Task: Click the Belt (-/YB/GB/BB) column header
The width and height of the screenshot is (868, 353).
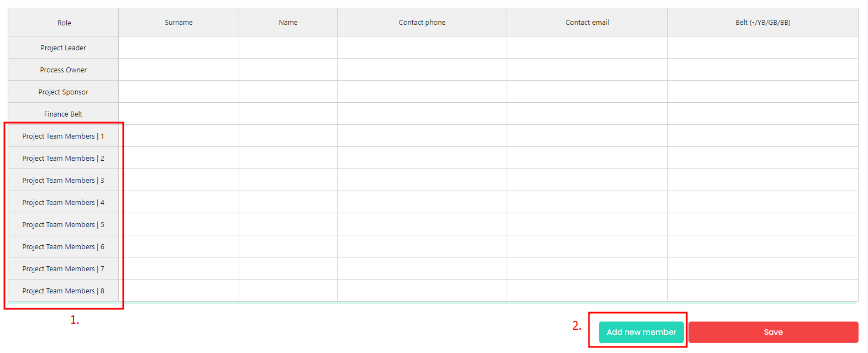Action: [x=763, y=23]
